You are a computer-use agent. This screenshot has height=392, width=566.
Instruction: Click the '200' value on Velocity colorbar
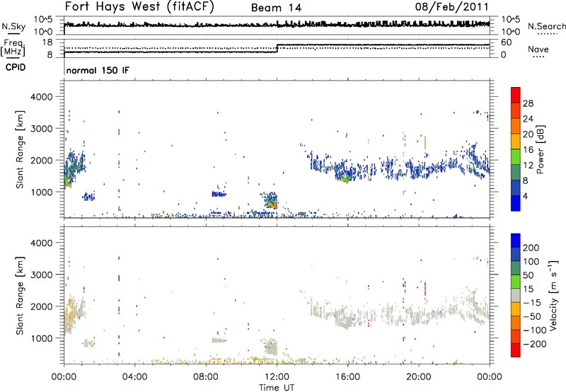click(531, 248)
